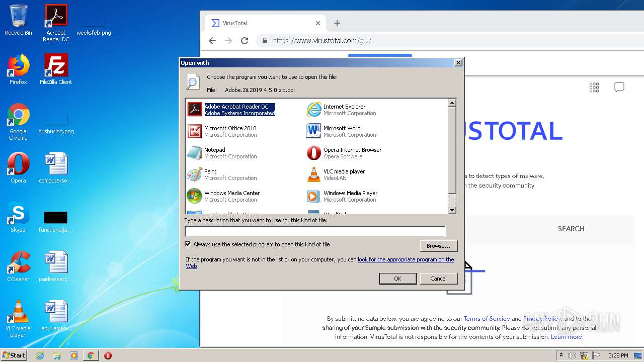Choose Opera Internet Browser entry
The height and width of the screenshot is (362, 644).
point(344,153)
